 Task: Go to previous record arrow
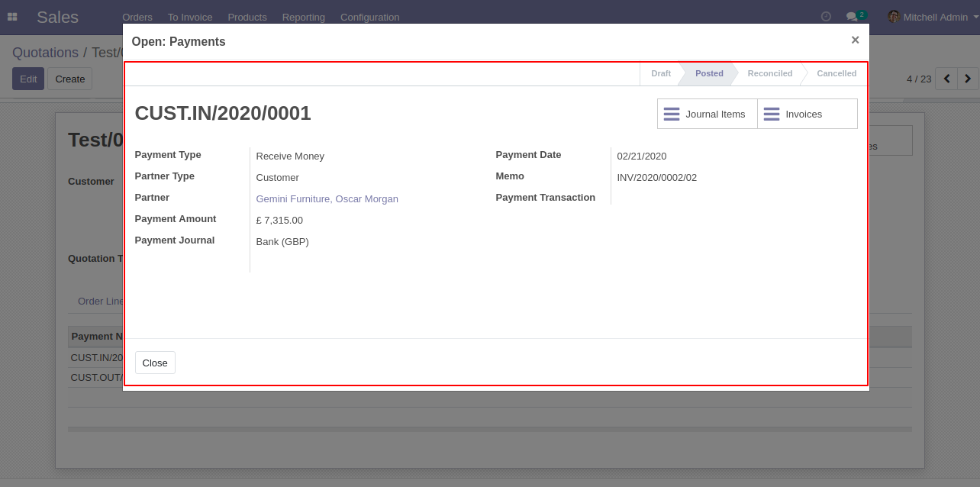pos(946,79)
